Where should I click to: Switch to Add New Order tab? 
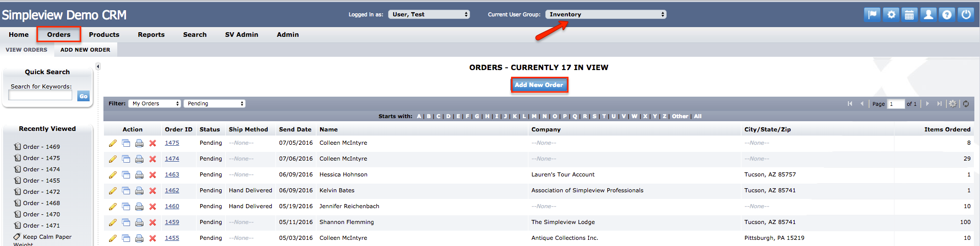coord(86,50)
